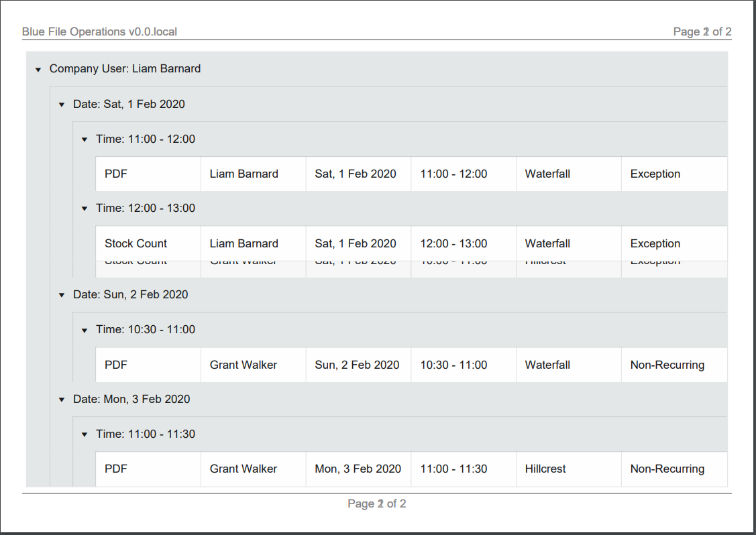The image size is (756, 535).
Task: Collapse the Date: Mon, 3 Feb 2020 group
Action: (x=62, y=400)
